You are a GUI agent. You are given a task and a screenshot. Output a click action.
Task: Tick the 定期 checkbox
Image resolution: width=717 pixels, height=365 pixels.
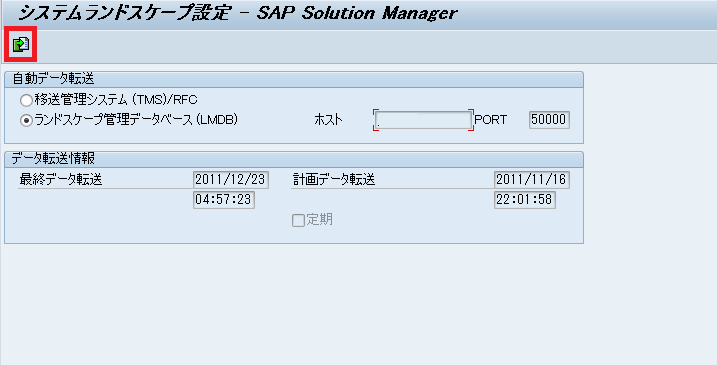298,221
